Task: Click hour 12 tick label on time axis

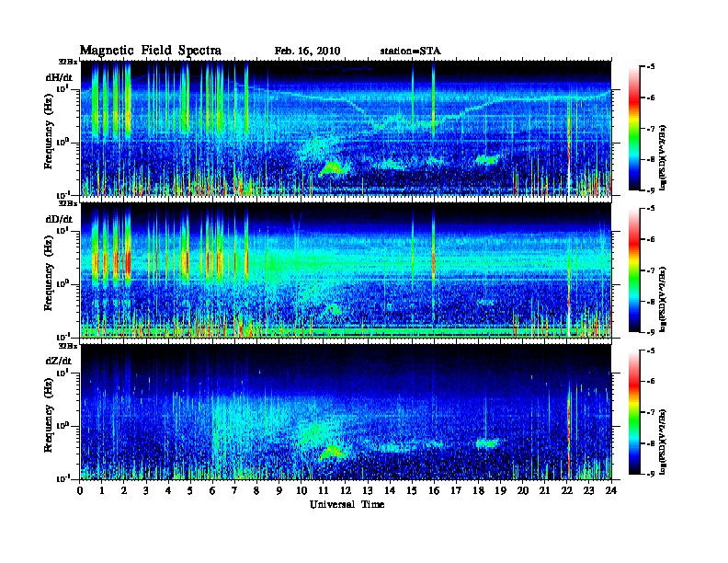Action: [346, 490]
